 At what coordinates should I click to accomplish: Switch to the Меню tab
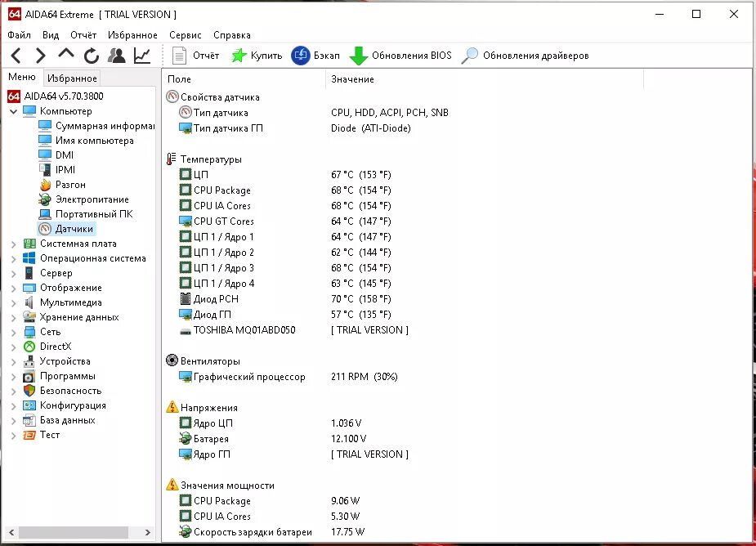(22, 77)
